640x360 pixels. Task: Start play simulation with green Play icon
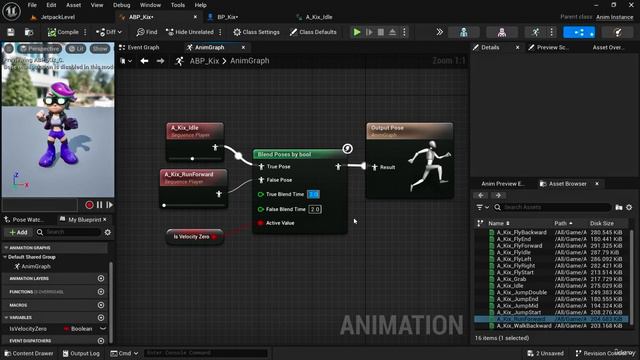click(357, 32)
